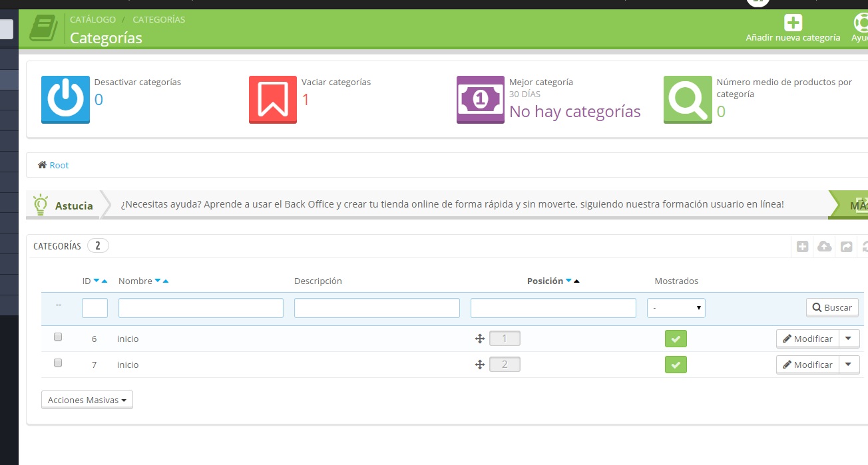Click the export arrow icon in panel header

tap(847, 247)
